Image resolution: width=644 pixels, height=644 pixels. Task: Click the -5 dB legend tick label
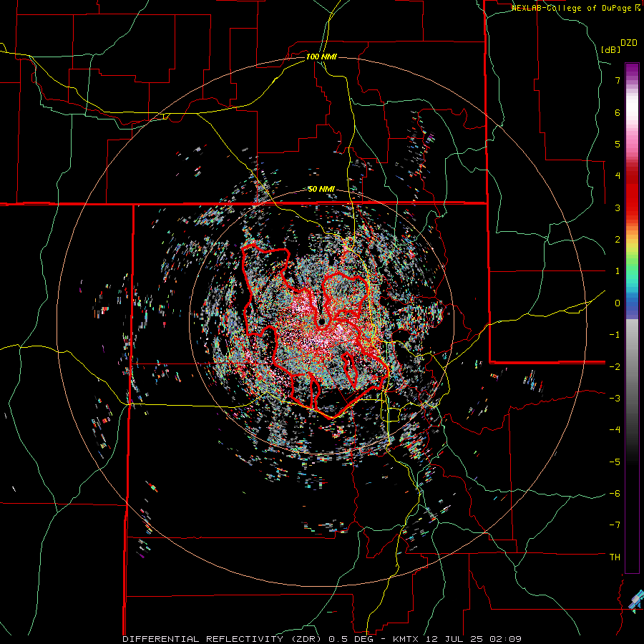point(615,462)
